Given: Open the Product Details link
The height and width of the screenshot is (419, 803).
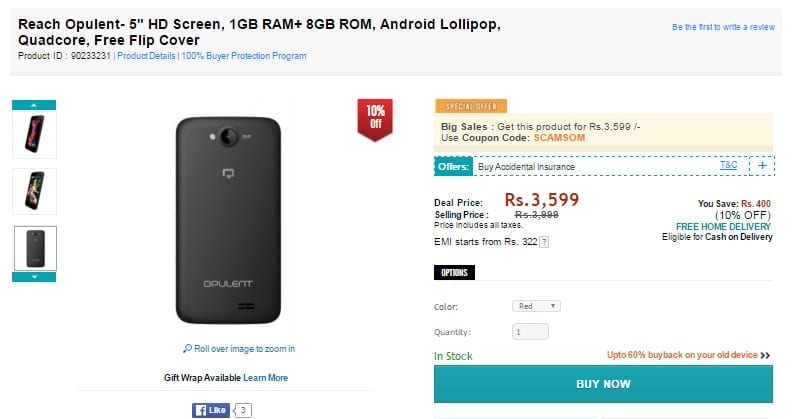Looking at the screenshot, I should pos(146,56).
